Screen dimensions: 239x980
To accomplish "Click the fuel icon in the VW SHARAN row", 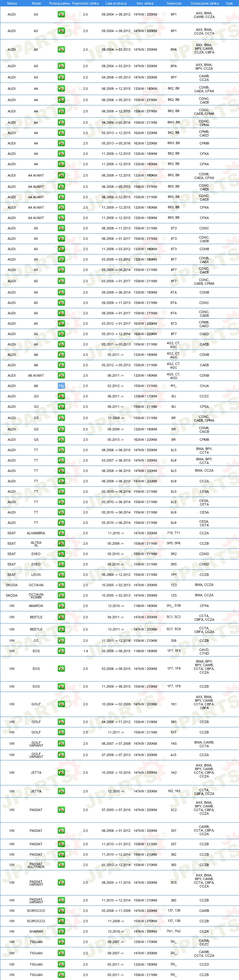I will pyautogui.click(x=61, y=931).
